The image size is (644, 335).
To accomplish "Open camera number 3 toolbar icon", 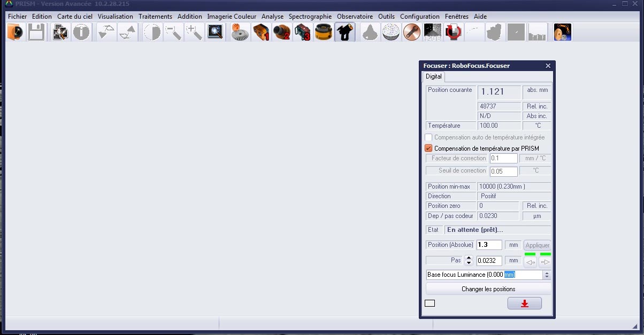I will [302, 33].
